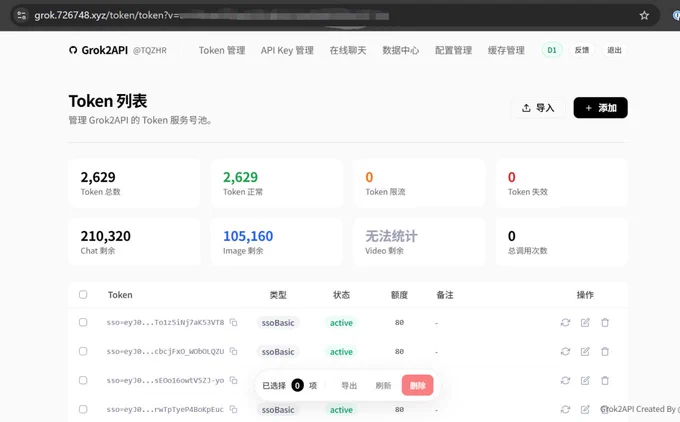This screenshot has height=422, width=680.
Task: Click the 备注 column header
Action: 445,295
